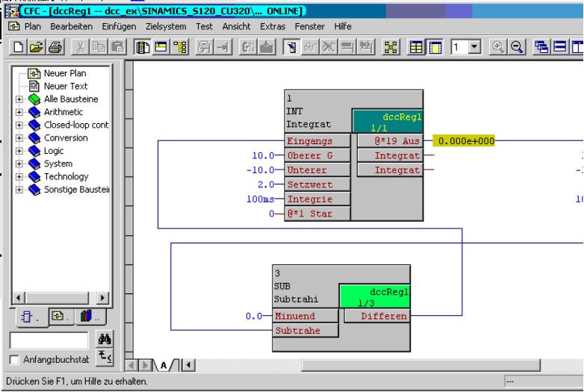
Task: Select sheet tab A
Action: 164,366
